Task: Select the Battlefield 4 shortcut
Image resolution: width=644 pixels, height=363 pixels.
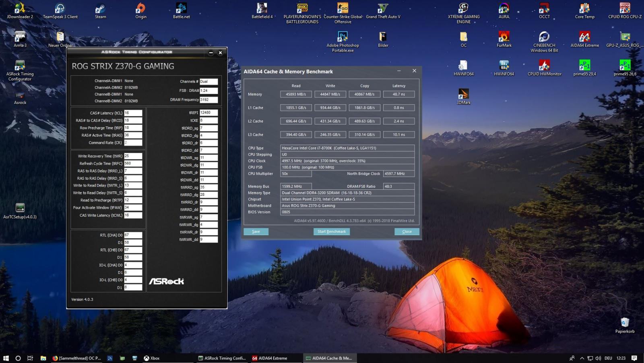Action: [x=262, y=11]
